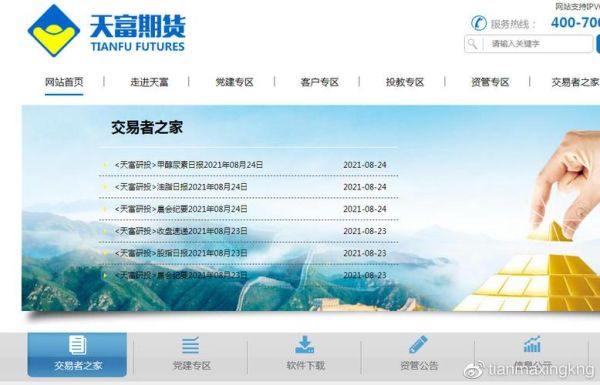Open 党建专区 list icon in bottom bar

[191, 345]
